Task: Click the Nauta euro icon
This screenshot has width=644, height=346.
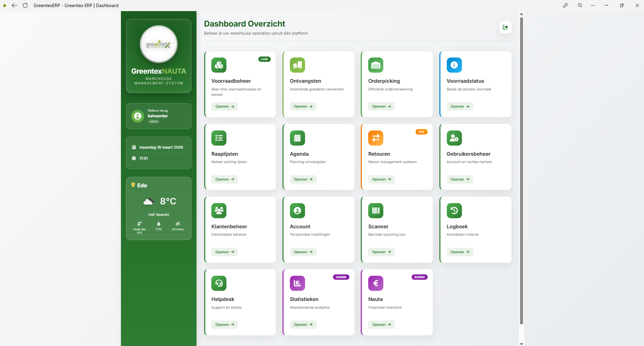Action: coord(376,283)
